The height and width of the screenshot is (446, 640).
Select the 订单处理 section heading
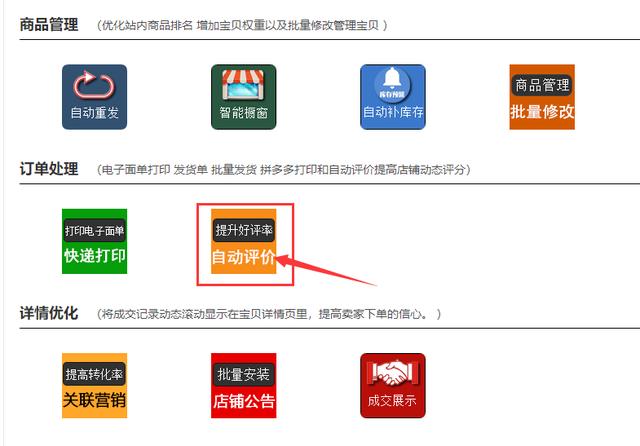point(49,169)
